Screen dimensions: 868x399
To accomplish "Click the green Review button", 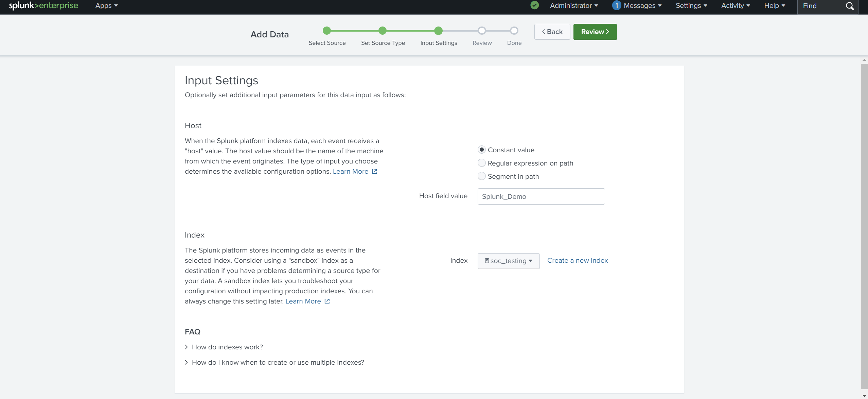I will point(595,32).
